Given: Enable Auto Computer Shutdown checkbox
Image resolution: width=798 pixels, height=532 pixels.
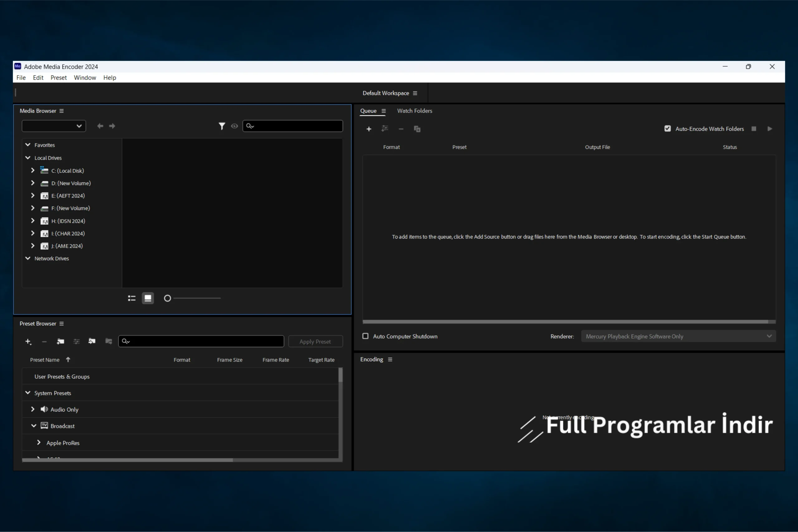Looking at the screenshot, I should [x=365, y=336].
